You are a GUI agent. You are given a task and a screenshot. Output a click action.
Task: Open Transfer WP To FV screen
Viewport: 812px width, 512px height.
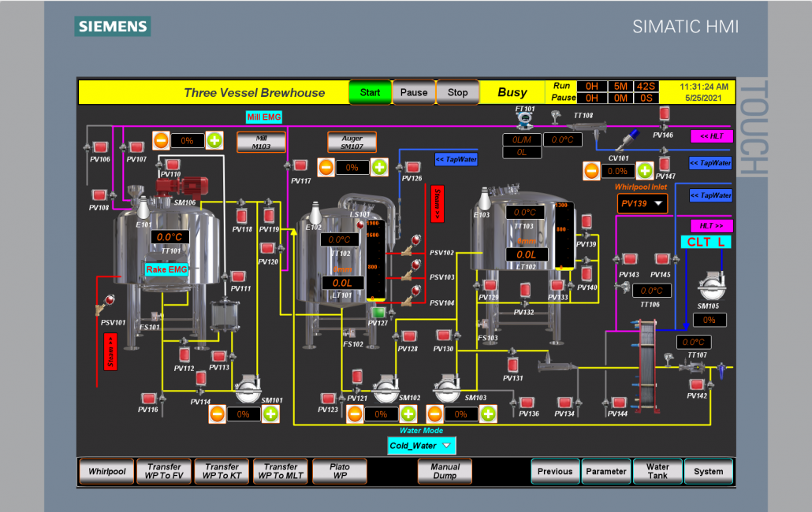point(164,471)
